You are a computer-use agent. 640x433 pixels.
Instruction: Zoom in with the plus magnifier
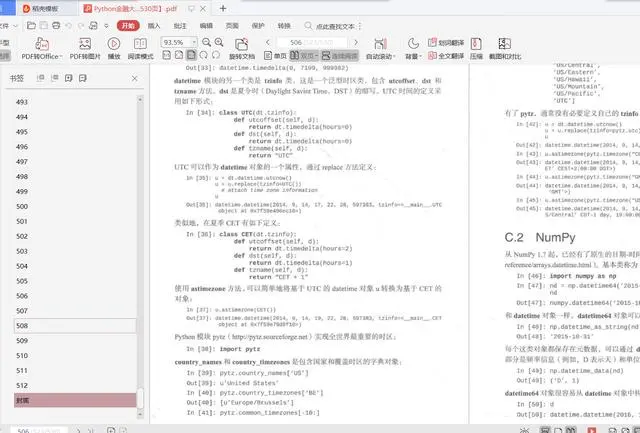tap(219, 42)
